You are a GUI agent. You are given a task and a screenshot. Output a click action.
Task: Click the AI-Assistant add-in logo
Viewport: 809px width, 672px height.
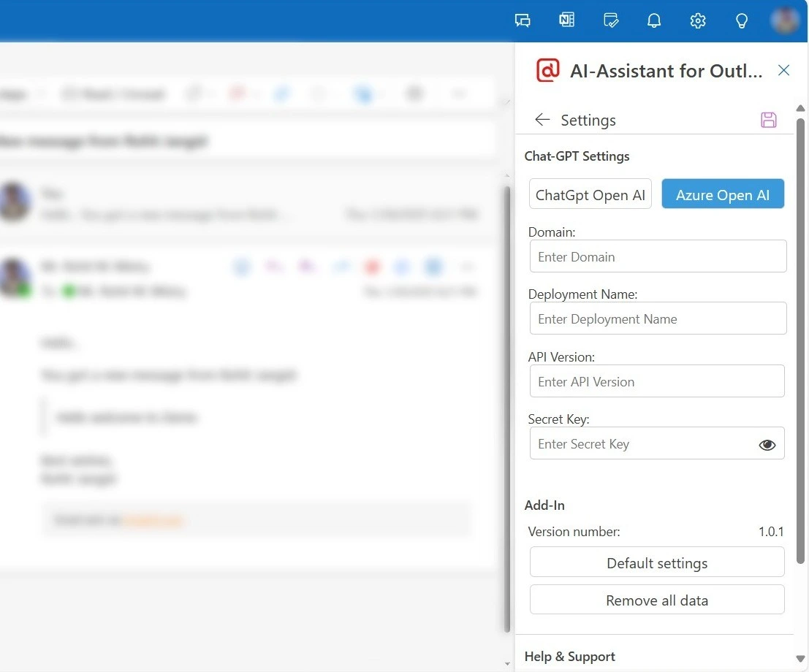[x=547, y=70]
